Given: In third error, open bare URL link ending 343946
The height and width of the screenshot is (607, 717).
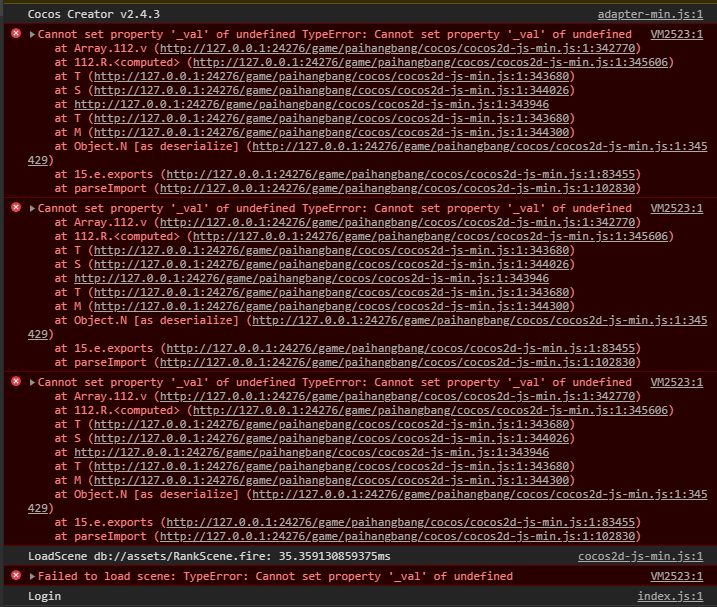Looking at the screenshot, I should pyautogui.click(x=311, y=452).
